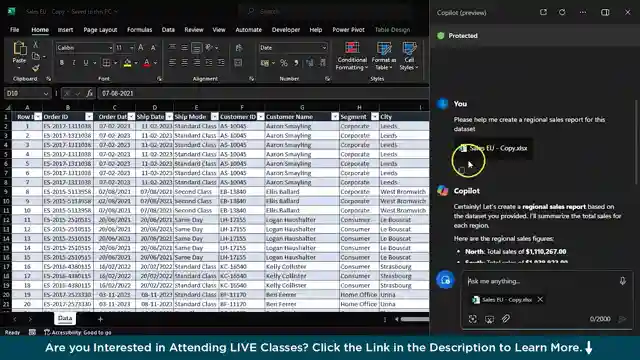Toggle Bottom Align in Alignment group
This screenshot has height=360, width=640.
pos(196,48)
